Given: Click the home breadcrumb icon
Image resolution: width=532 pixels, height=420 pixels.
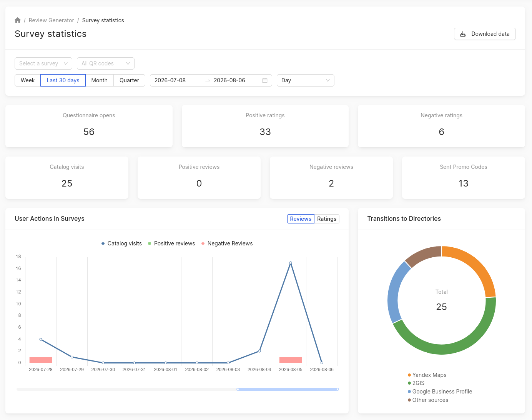Looking at the screenshot, I should 18,20.
